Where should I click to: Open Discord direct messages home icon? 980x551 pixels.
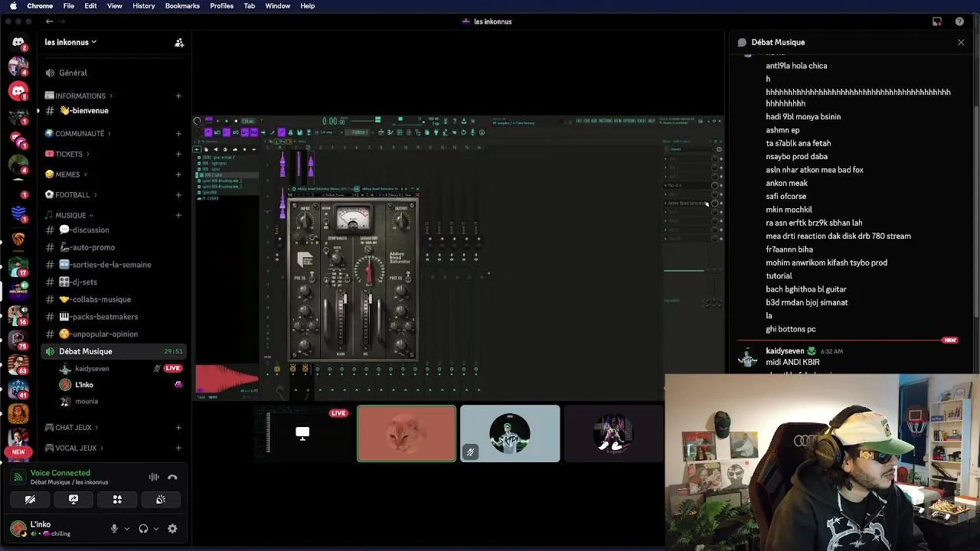pos(18,42)
